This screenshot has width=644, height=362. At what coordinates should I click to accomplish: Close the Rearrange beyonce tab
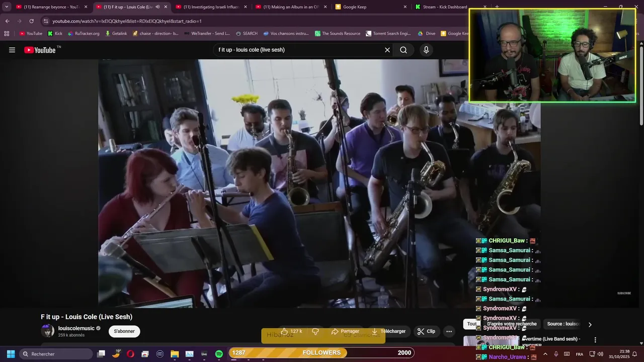click(86, 7)
